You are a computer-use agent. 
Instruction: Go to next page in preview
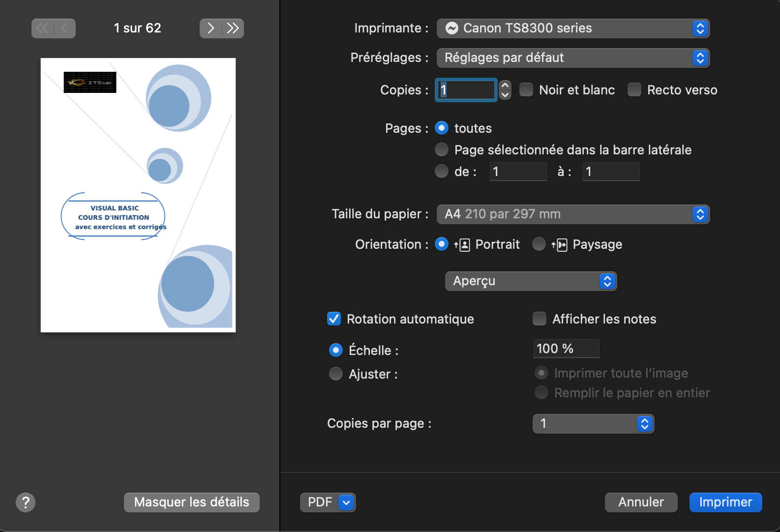(x=210, y=28)
